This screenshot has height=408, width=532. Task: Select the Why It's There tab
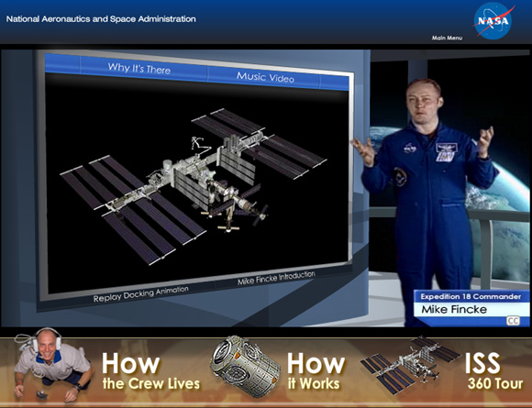click(x=139, y=69)
